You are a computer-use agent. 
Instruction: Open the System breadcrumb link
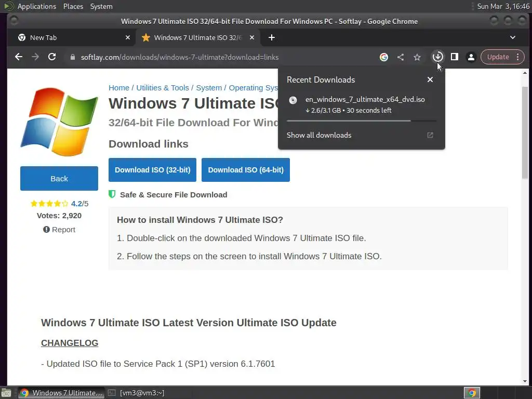click(209, 88)
